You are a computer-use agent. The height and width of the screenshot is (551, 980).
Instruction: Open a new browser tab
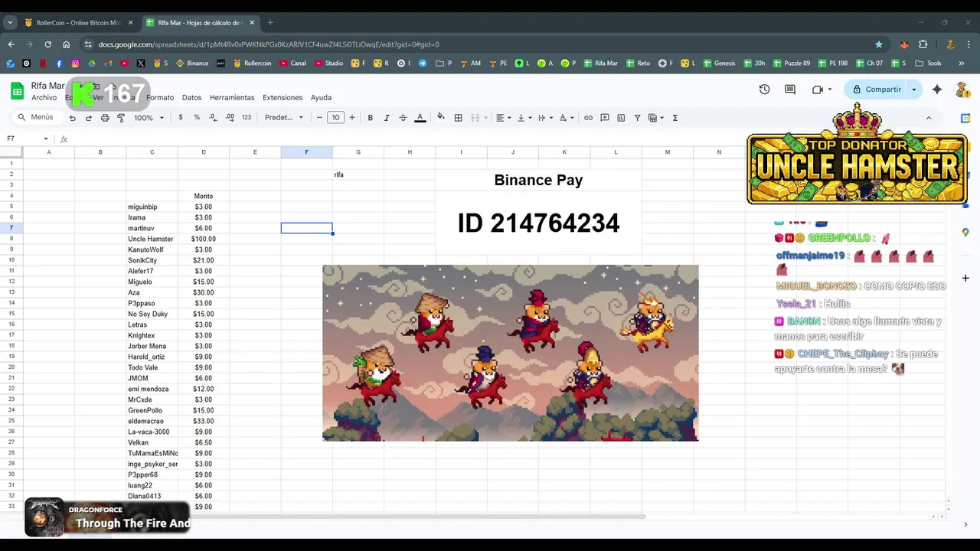tap(270, 23)
